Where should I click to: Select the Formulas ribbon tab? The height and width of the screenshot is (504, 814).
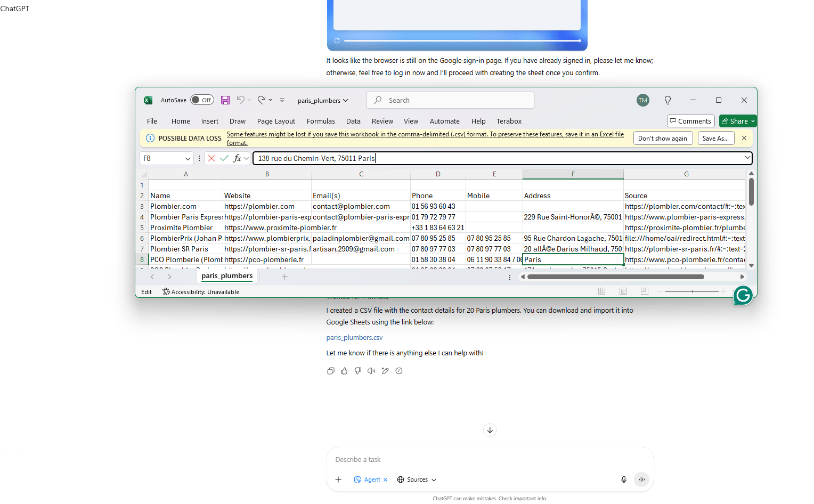pyautogui.click(x=321, y=121)
